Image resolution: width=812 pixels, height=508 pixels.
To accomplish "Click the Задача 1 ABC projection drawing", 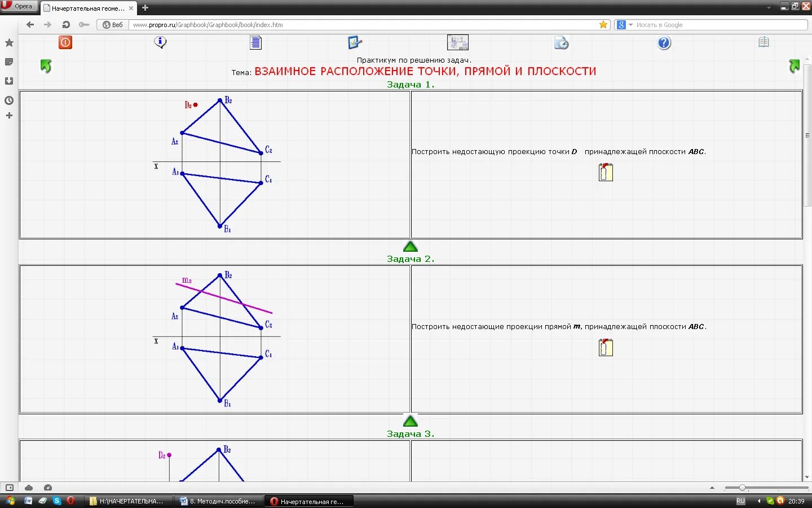I will coord(217,164).
